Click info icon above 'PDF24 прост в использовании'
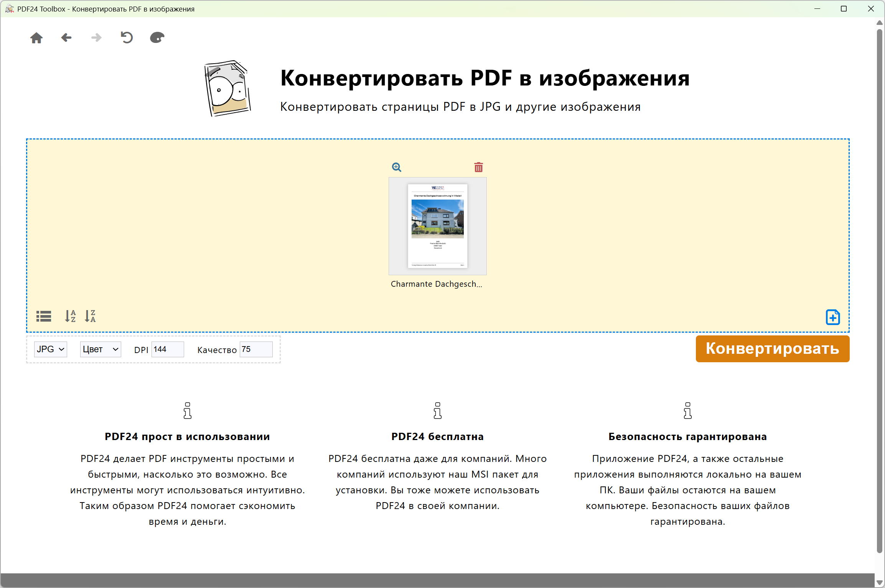The width and height of the screenshot is (885, 588). pos(188,411)
